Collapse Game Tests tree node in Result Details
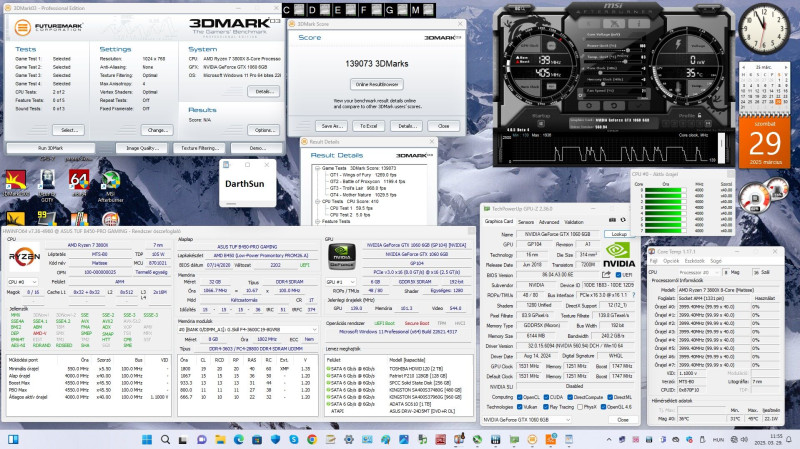The image size is (800, 449). pos(317,168)
